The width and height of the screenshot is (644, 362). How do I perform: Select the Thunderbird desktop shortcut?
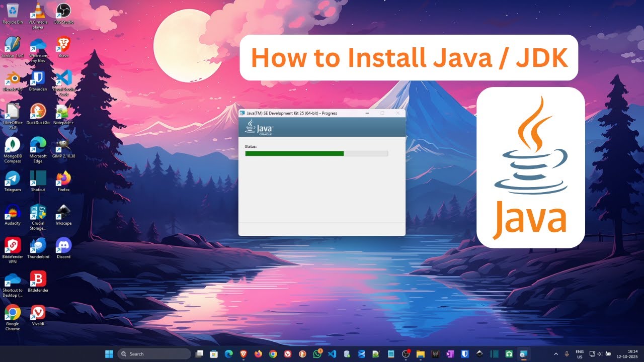pyautogui.click(x=38, y=248)
